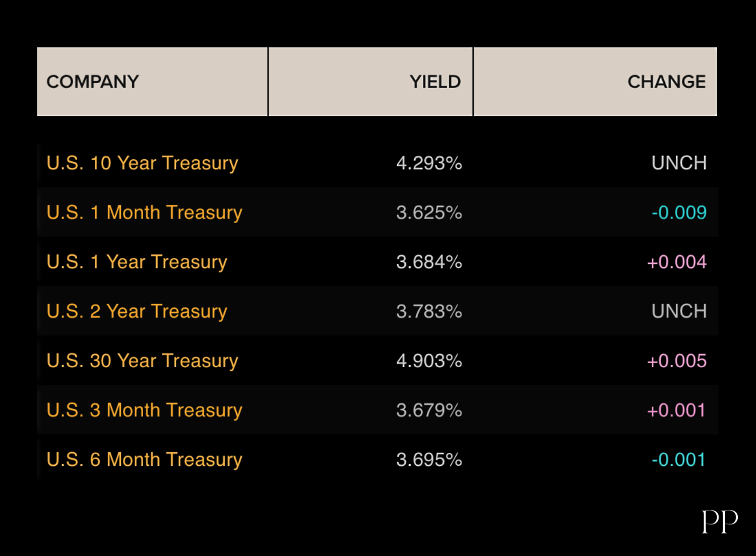
Task: Click the 3.625% yield value
Action: (429, 213)
